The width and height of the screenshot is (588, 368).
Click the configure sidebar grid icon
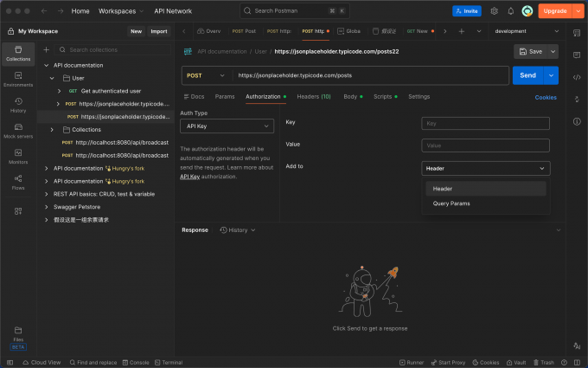18,211
